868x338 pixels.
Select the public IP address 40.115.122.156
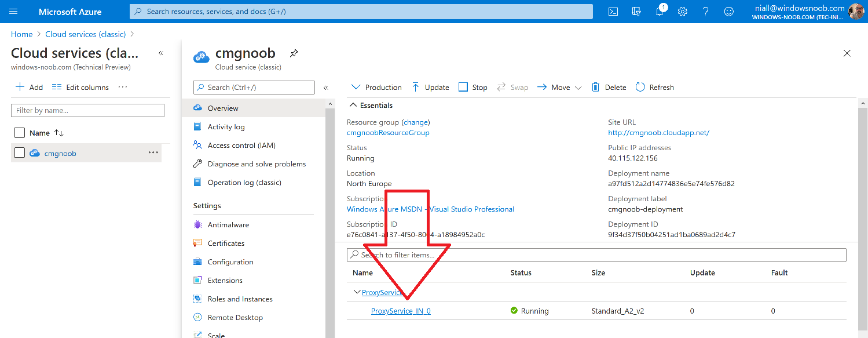(633, 158)
